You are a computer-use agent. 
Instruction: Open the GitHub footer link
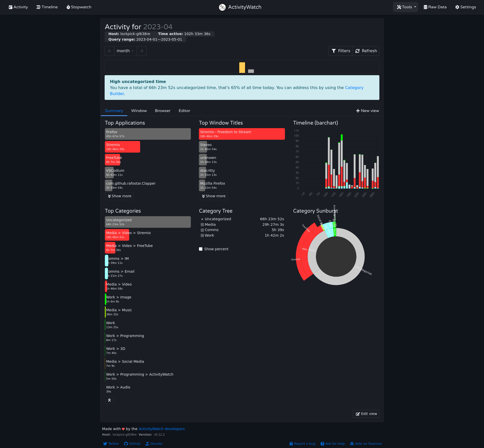pos(132,444)
